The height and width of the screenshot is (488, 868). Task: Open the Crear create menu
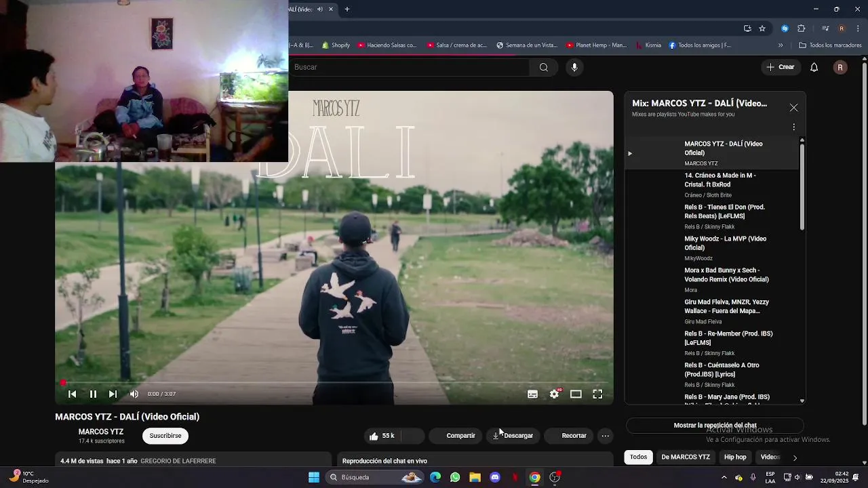click(x=781, y=67)
